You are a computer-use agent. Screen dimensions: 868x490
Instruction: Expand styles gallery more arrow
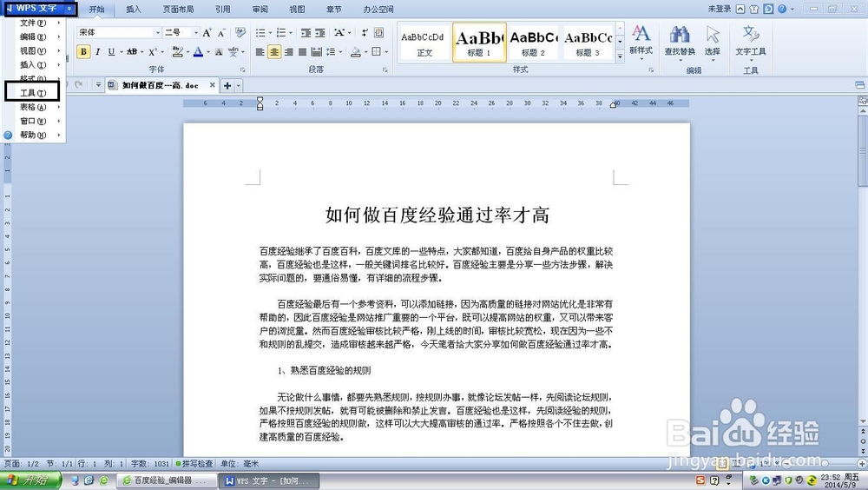[x=620, y=56]
